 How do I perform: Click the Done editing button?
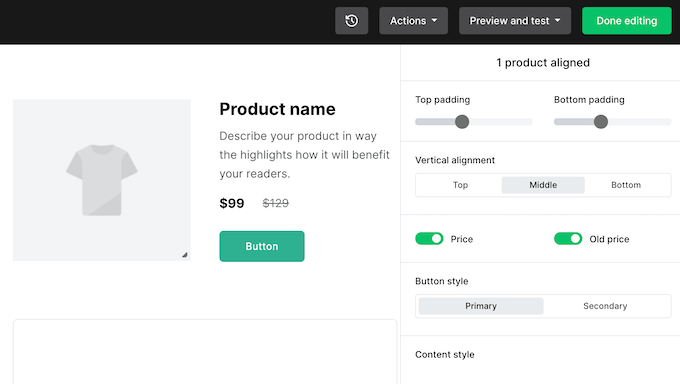pyautogui.click(x=627, y=21)
